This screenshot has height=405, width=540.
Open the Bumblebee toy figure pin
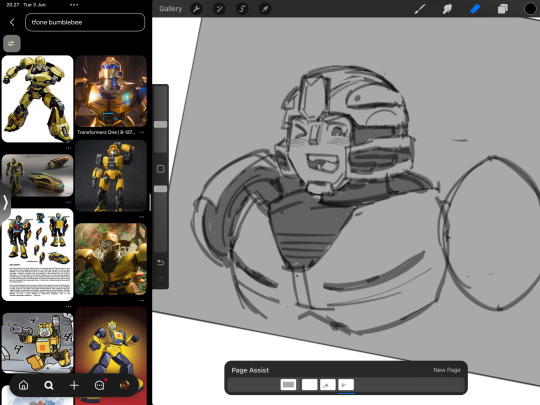pyautogui.click(x=111, y=176)
